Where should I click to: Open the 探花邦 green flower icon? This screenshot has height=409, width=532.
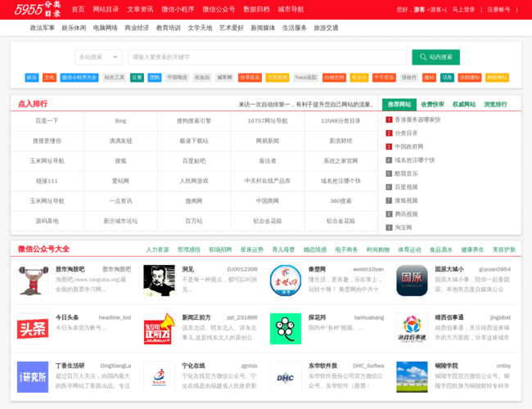coord(286,329)
